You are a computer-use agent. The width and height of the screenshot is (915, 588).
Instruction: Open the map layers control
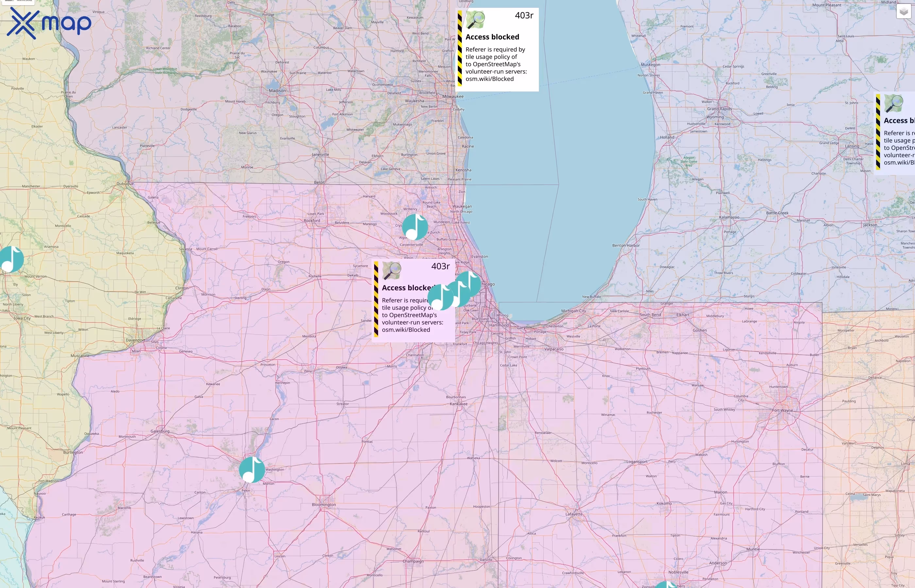(904, 11)
